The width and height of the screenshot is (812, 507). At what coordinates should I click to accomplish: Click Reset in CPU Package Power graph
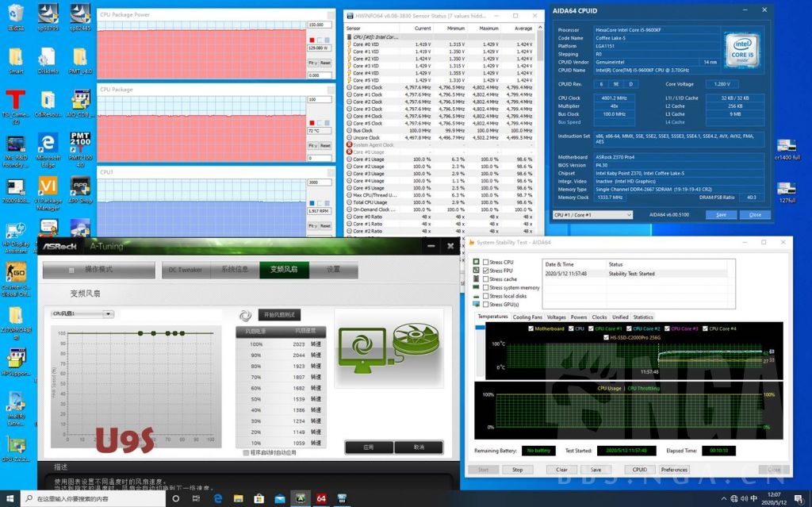click(x=325, y=63)
